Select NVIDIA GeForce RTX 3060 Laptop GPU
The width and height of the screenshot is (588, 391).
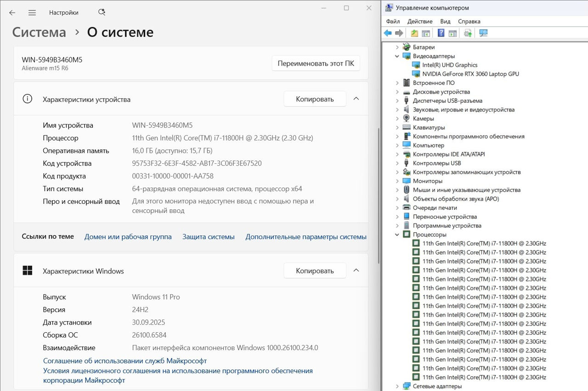coord(470,74)
